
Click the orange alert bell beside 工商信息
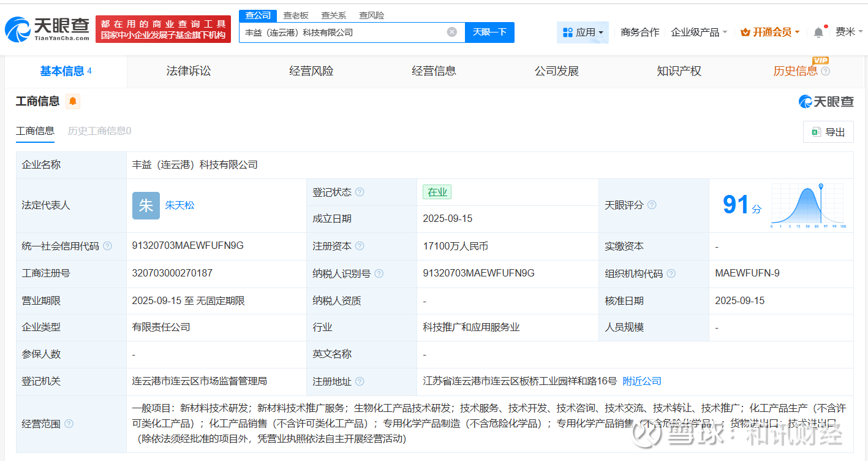[73, 101]
